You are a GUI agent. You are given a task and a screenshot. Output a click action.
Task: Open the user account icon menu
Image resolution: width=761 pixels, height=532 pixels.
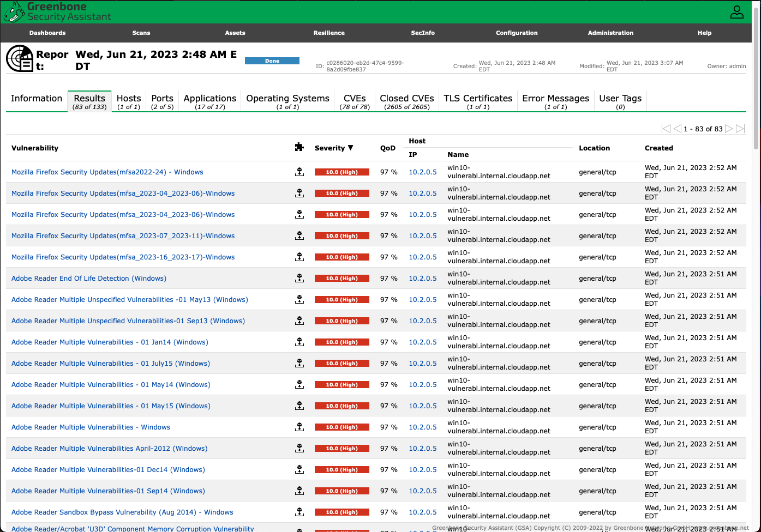(x=737, y=12)
